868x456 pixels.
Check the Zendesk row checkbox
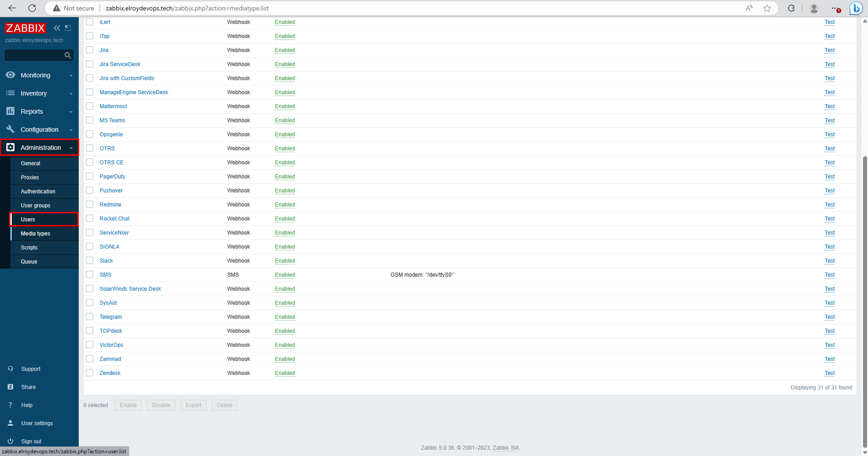tap(90, 373)
